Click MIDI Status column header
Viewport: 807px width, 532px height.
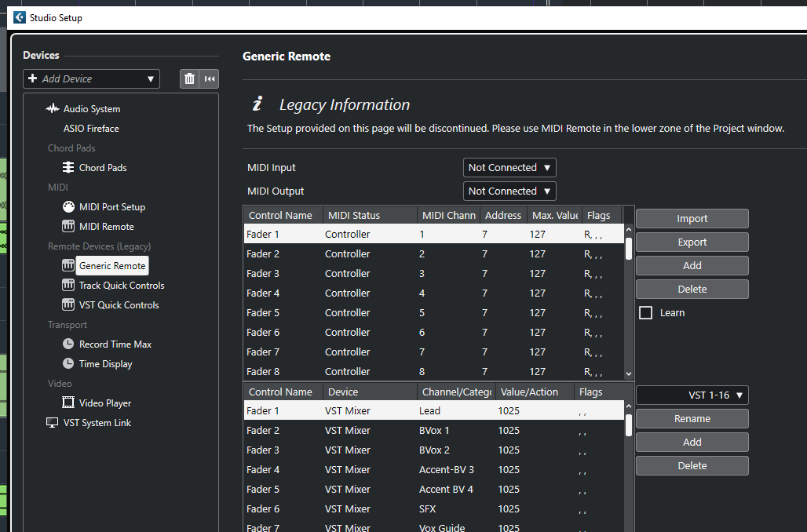coord(370,215)
